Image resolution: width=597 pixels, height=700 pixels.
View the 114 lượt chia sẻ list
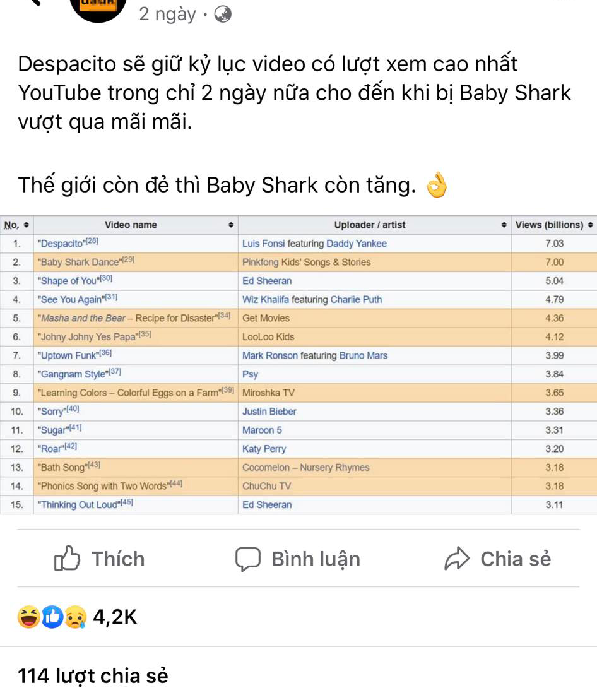click(93, 676)
